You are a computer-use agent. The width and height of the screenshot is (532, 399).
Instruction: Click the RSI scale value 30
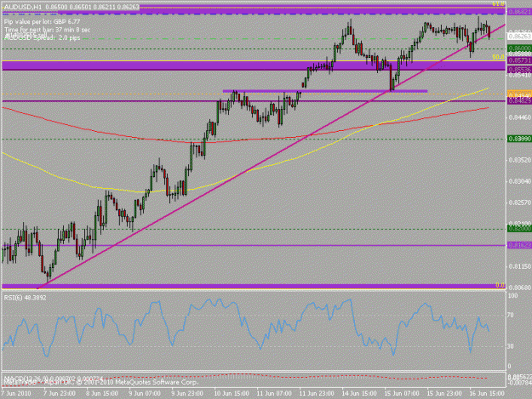click(512, 346)
